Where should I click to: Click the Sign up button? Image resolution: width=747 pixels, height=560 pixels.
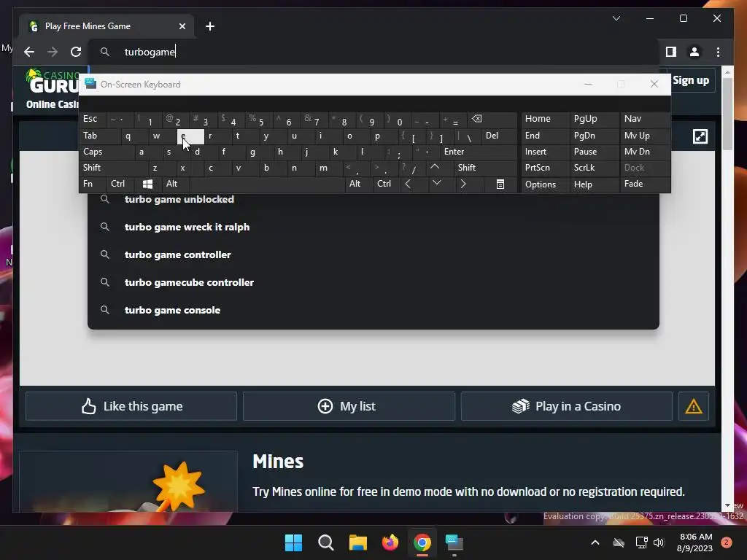[x=691, y=80]
